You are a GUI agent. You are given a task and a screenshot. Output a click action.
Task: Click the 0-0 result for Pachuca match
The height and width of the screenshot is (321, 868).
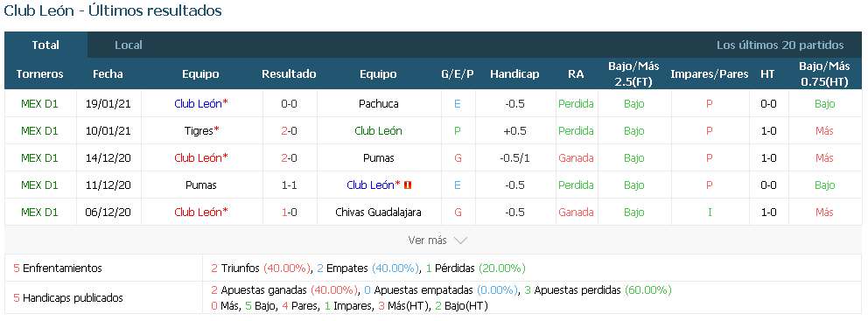tap(289, 104)
